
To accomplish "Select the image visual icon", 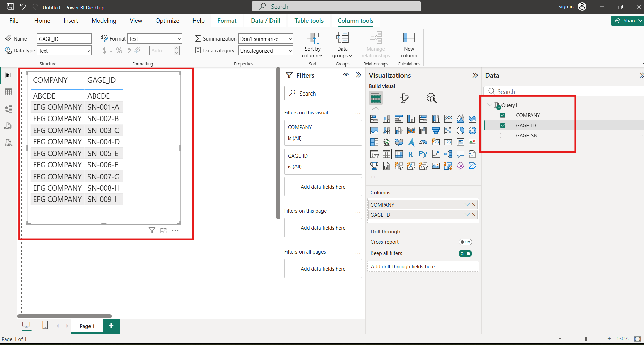I will 436,166.
